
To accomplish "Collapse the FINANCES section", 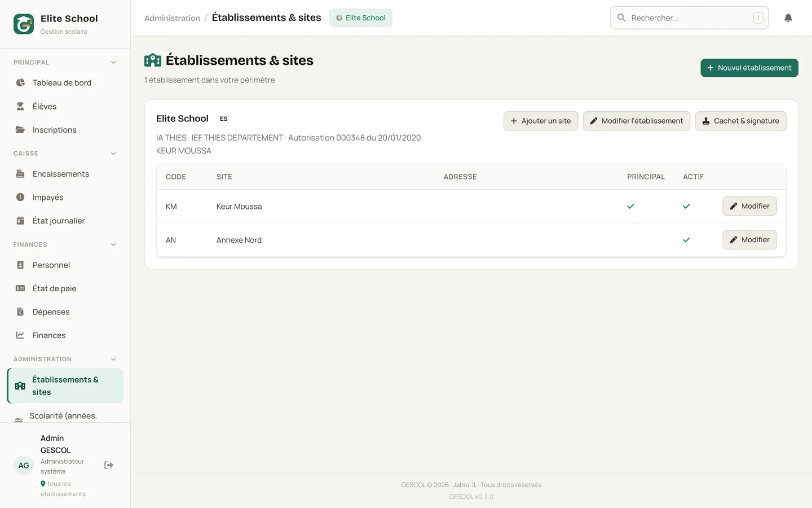I will [x=113, y=244].
